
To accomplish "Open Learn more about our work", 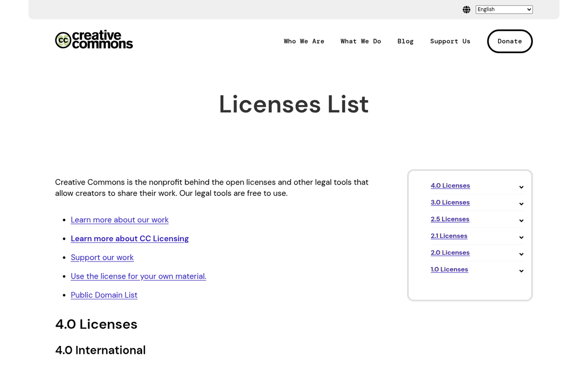I will [120, 220].
